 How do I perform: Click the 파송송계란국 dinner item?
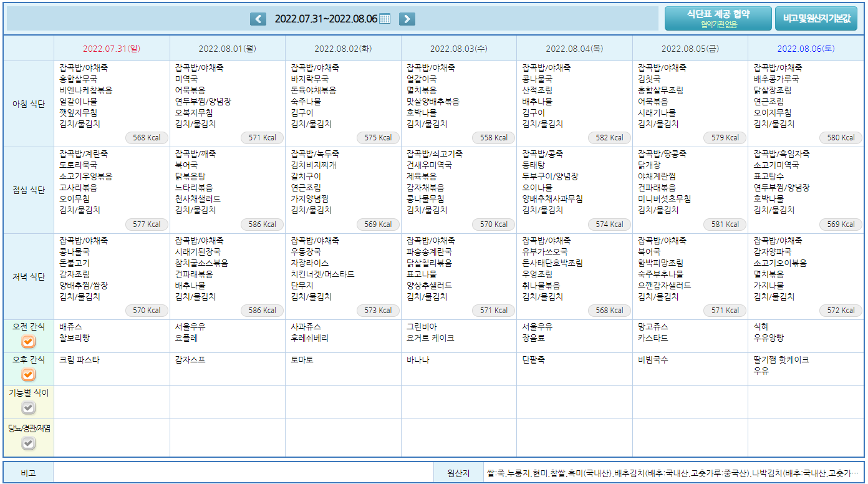(429, 251)
